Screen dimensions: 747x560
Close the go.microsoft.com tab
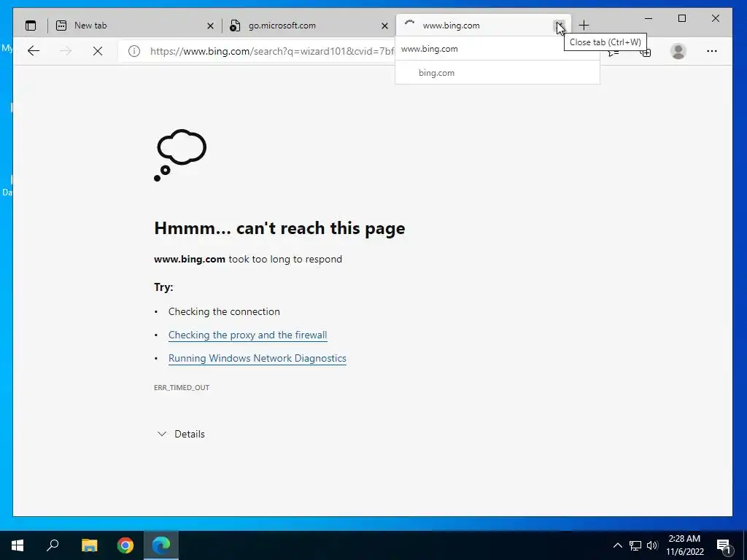(x=385, y=26)
